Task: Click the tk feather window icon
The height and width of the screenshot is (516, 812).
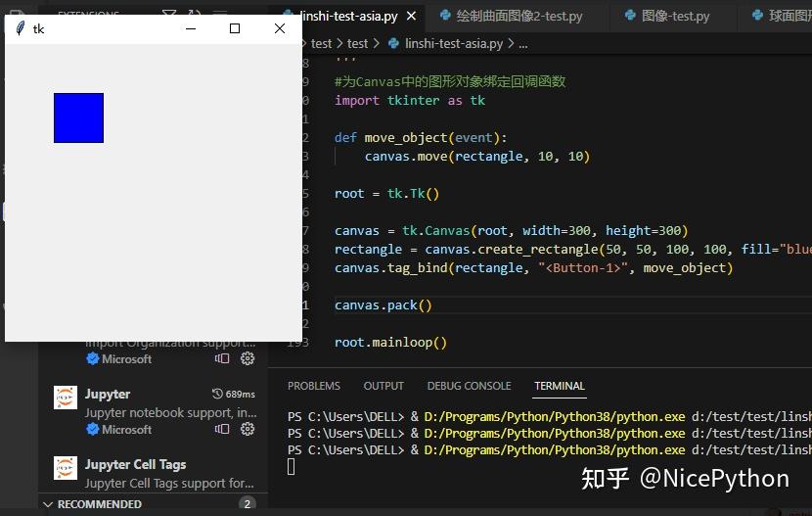Action: coord(21,28)
